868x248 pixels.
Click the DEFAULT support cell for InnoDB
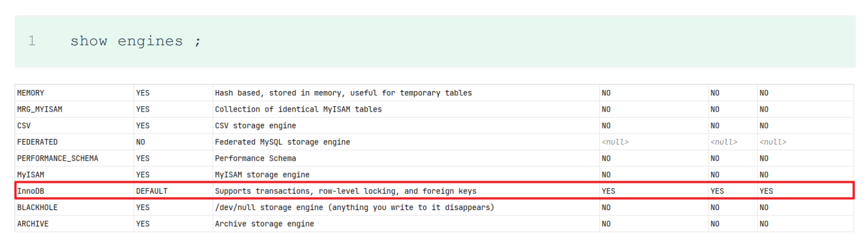click(152, 191)
